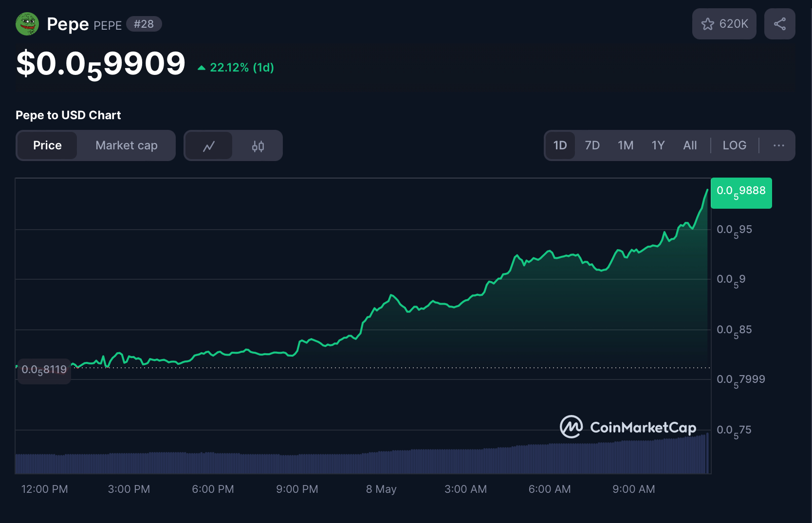The image size is (812, 523).
Task: Click the 0.0₅7999 y-axis label
Action: pyautogui.click(x=740, y=380)
